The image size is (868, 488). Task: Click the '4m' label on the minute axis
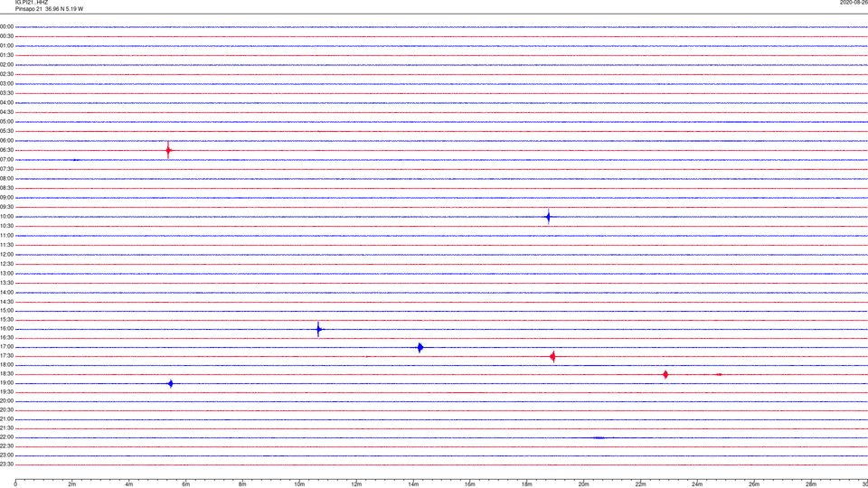[129, 484]
